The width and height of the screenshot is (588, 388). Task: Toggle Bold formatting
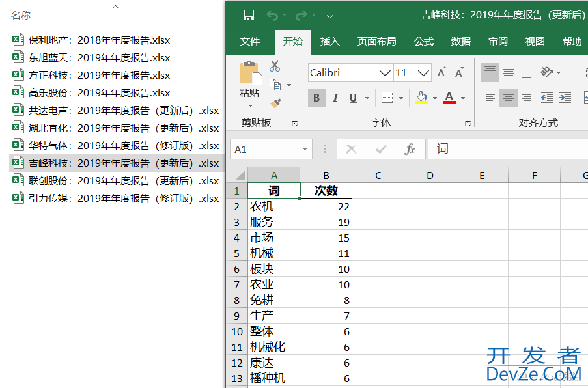tap(317, 98)
